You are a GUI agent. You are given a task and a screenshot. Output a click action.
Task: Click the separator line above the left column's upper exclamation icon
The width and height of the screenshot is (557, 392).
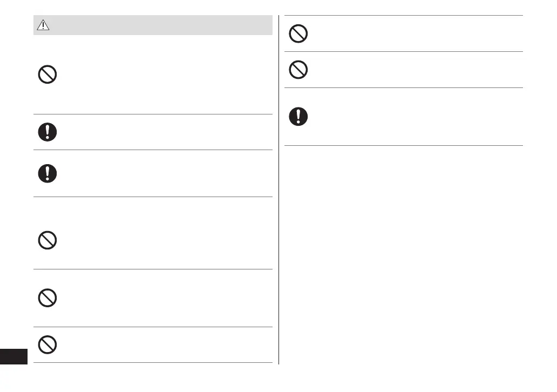click(153, 114)
